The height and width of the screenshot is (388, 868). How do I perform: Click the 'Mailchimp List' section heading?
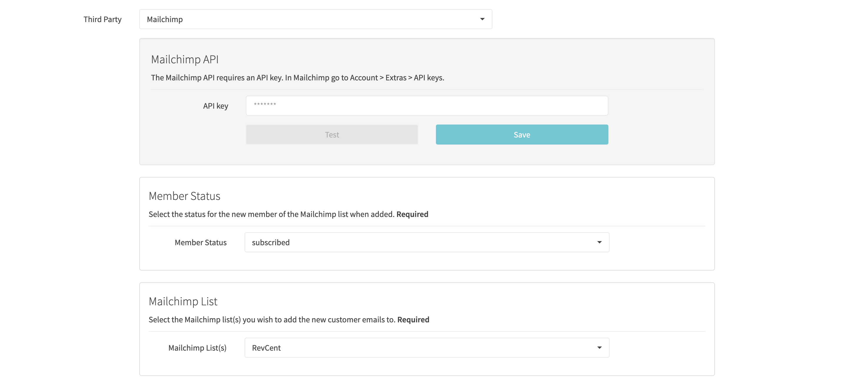(183, 301)
